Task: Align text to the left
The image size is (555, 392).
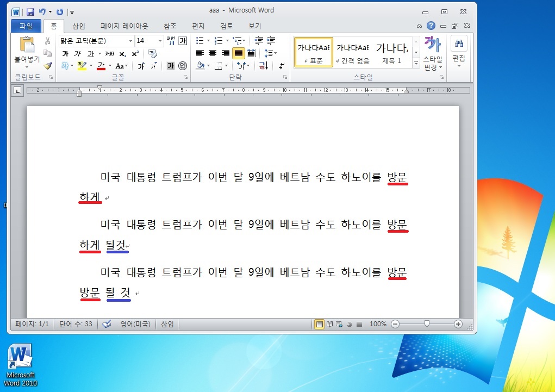Action: tap(200, 53)
